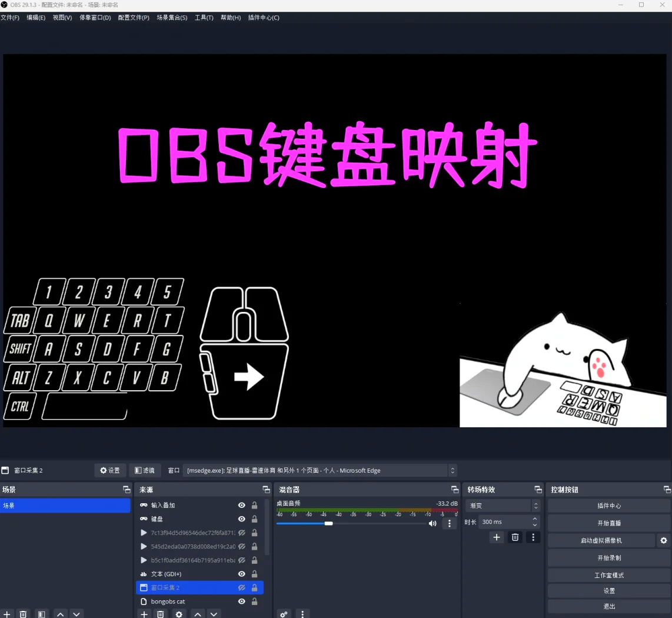Remove the transition with the trash icon
This screenshot has width=672, height=618.
point(515,537)
